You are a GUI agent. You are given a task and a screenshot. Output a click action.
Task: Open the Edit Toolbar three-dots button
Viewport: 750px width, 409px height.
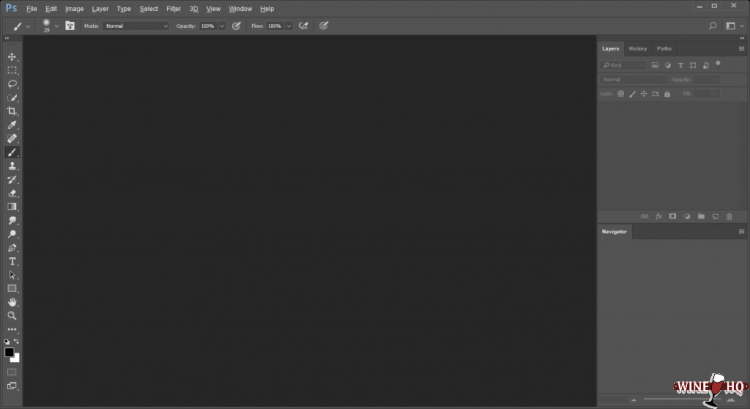(x=12, y=330)
